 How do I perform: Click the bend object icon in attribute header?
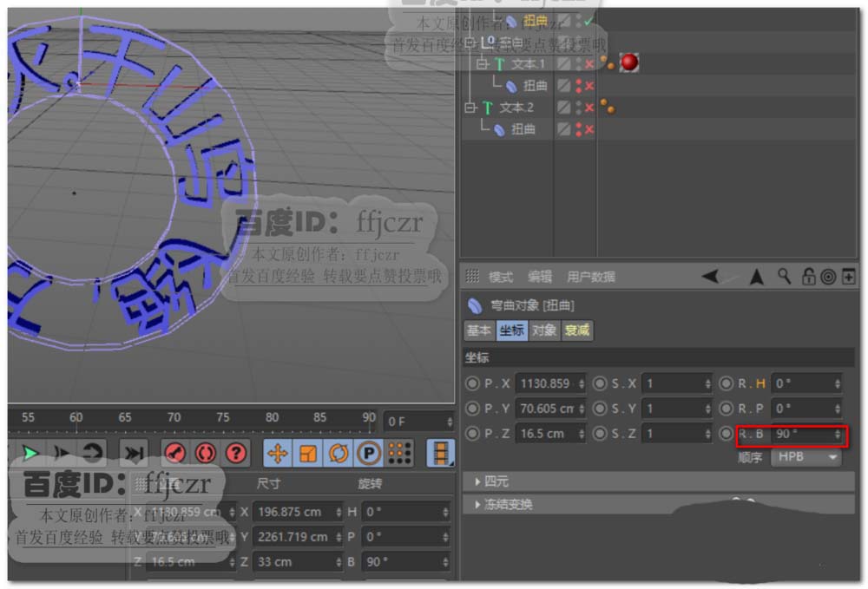[x=475, y=305]
